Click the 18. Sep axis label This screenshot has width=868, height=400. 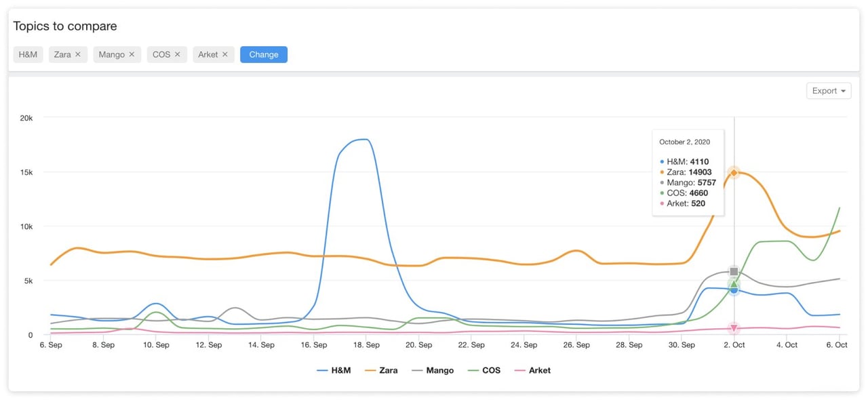coord(366,344)
